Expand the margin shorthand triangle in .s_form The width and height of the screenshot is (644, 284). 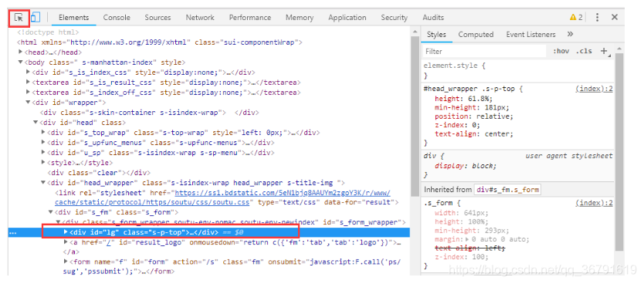click(468, 239)
